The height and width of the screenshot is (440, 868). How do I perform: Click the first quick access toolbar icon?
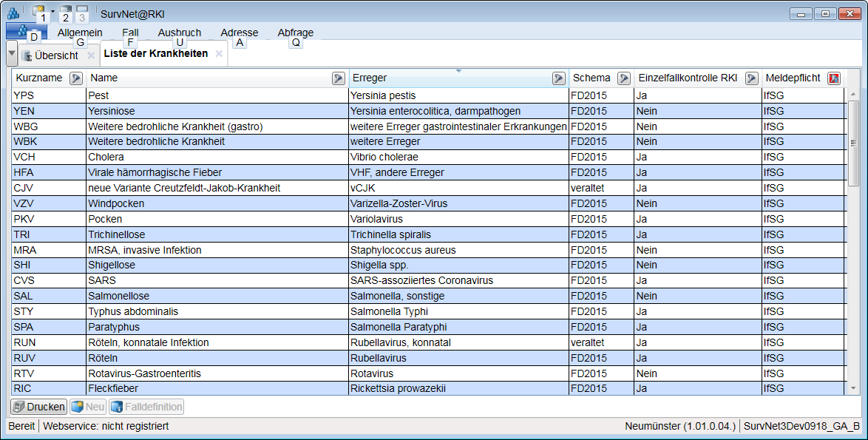pos(38,12)
